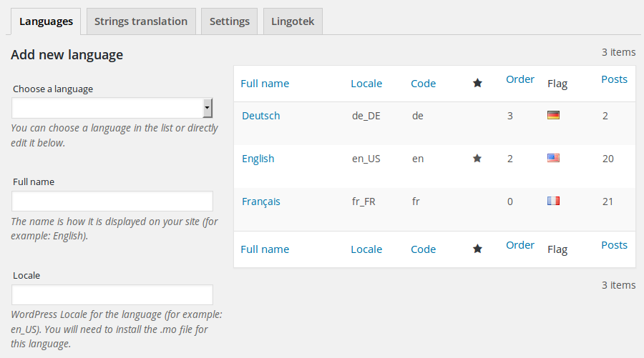
Task: Edit the English language entry
Action: (258, 159)
